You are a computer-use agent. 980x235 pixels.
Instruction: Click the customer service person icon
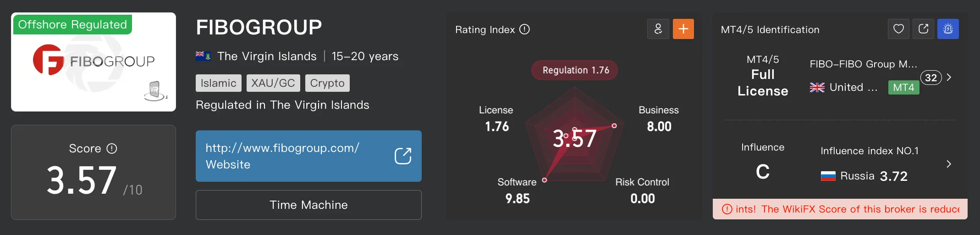658,29
